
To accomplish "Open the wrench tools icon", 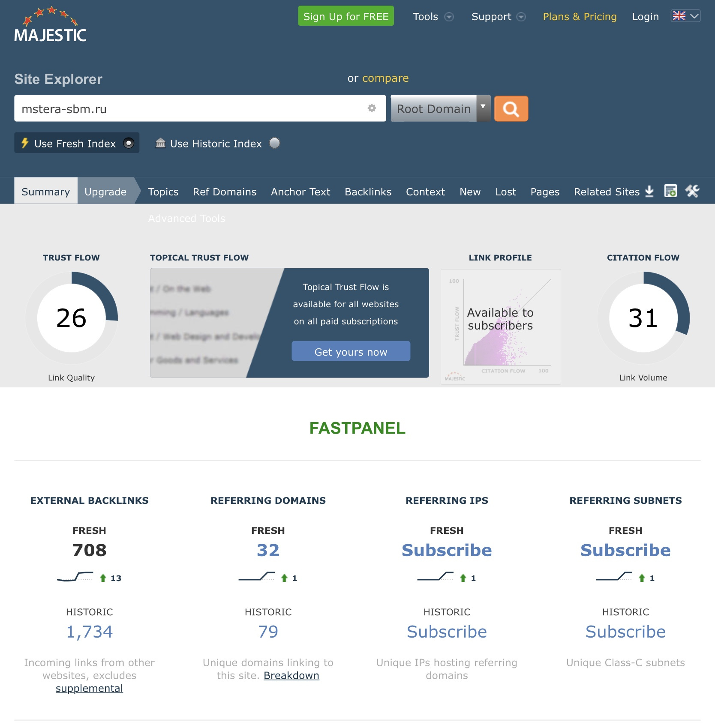I will (x=692, y=191).
